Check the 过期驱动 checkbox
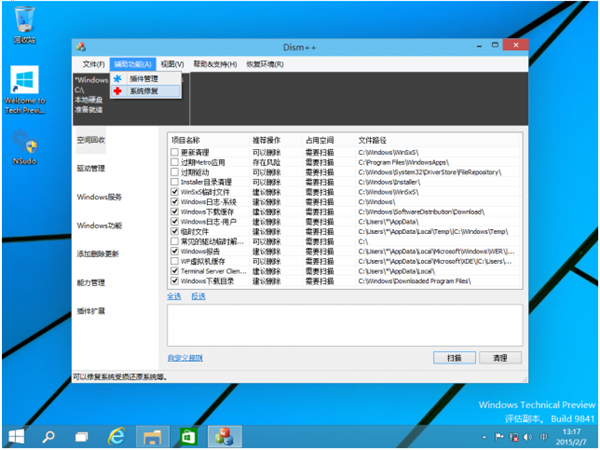 (174, 172)
